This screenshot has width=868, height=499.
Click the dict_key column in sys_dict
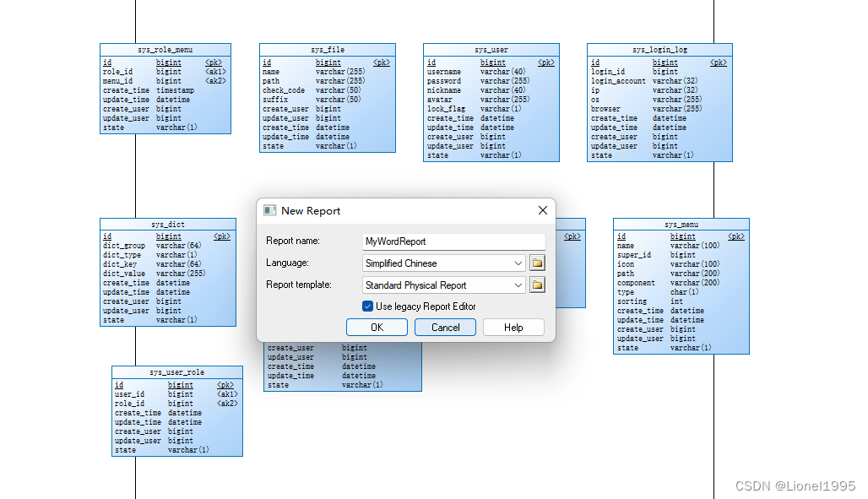coord(120,264)
